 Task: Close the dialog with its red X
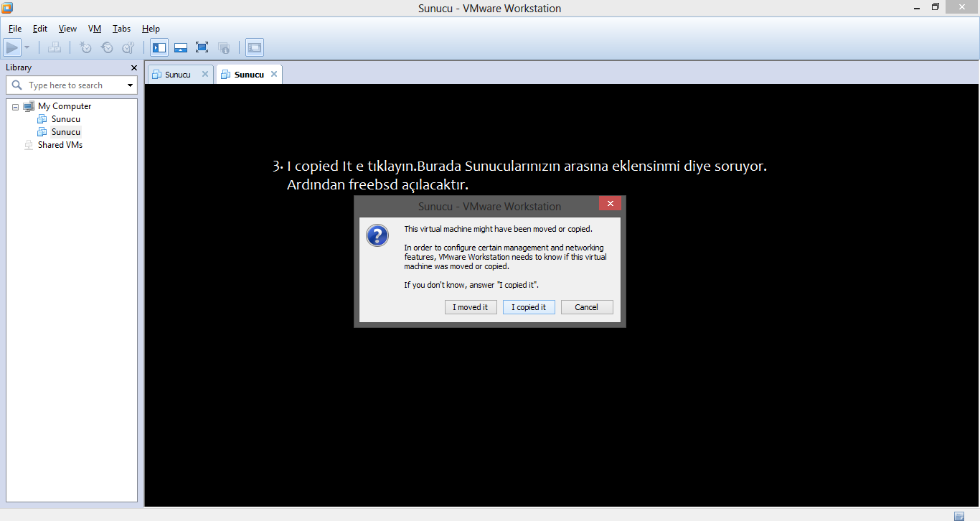click(x=610, y=204)
